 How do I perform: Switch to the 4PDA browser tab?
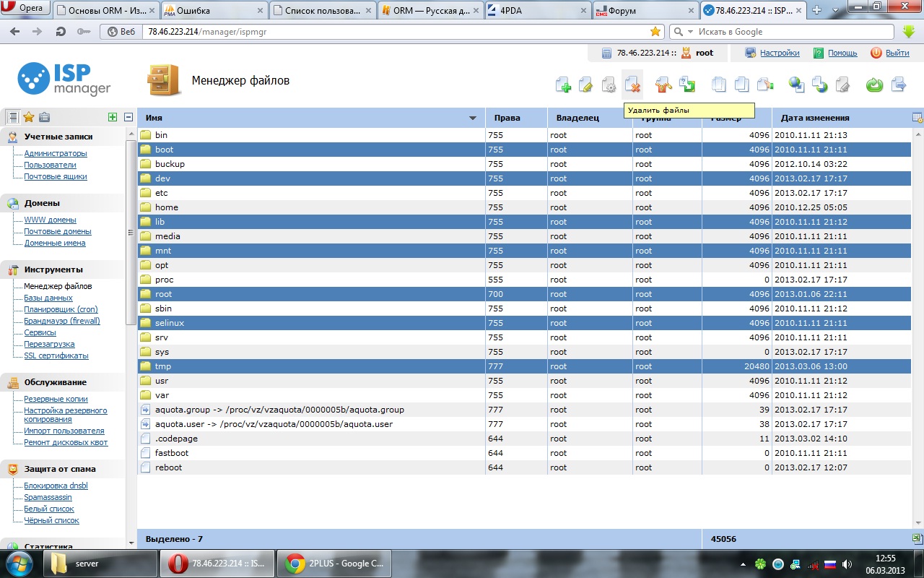tap(536, 11)
